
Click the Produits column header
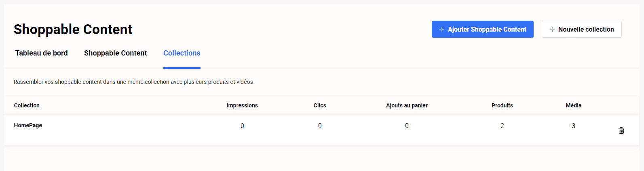(x=502, y=105)
